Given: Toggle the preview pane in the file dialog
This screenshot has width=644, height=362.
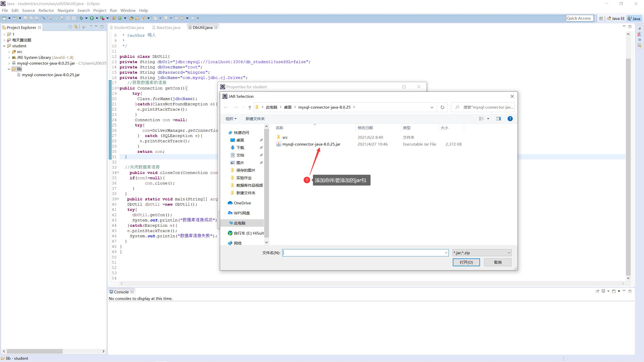Looking at the screenshot, I should (498, 118).
